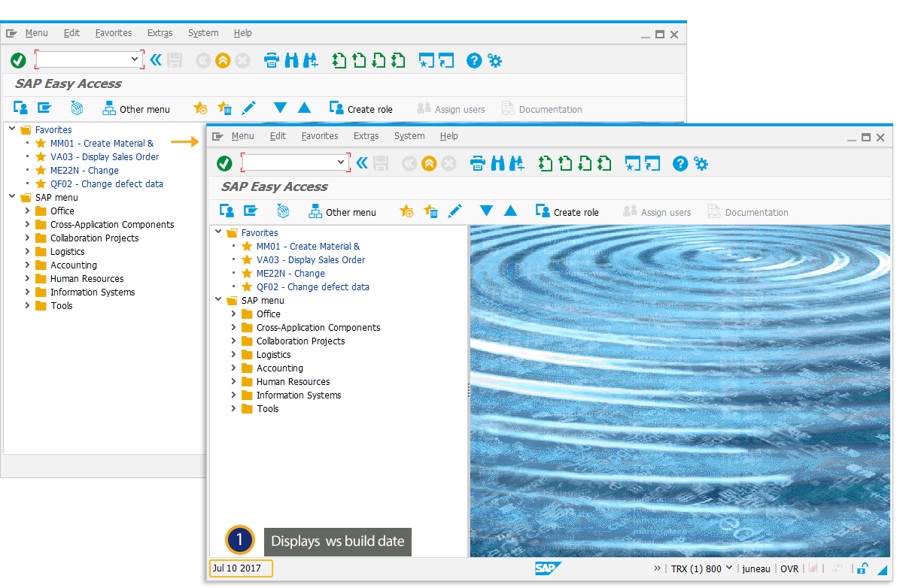This screenshot has width=903, height=588.
Task: Select QF02 - Change defect data, back window
Action: [x=107, y=183]
